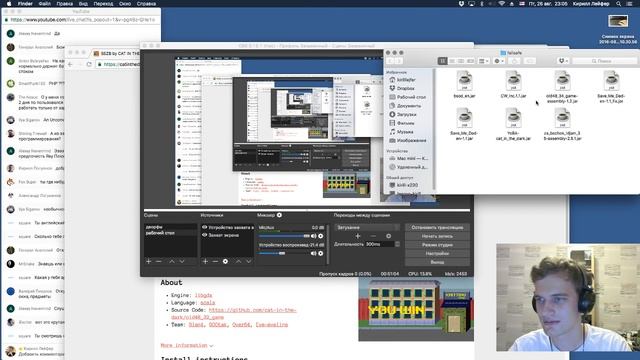640x360 pixels.
Task: Reload page in Chrome window
Action: click(x=89, y=64)
